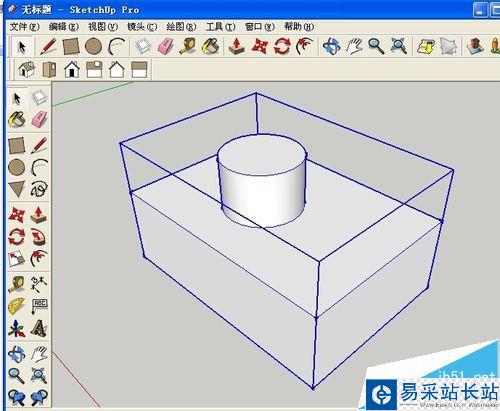The width and height of the screenshot is (500, 411).
Task: Click the Share Model icon
Action: tap(448, 46)
